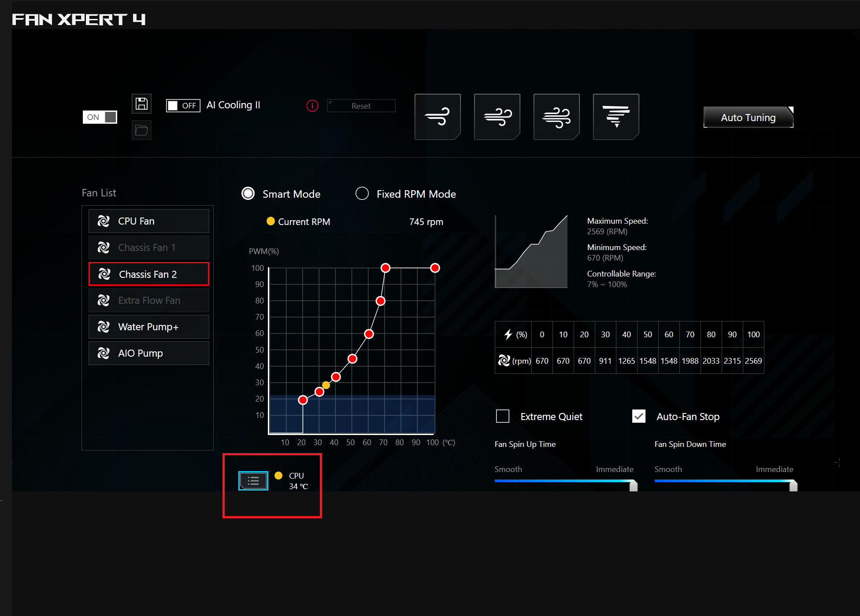Viewport: 860px width, 616px height.
Task: Click the fan speed response curve thumbnail
Action: [531, 251]
